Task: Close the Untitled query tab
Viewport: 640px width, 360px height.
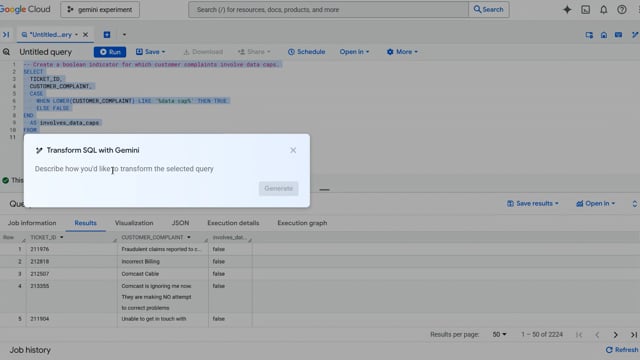Action: (x=85, y=35)
